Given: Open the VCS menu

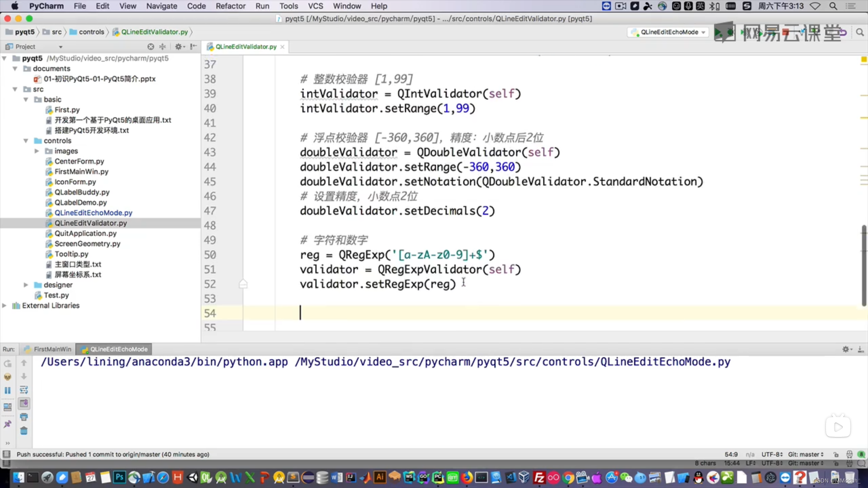Looking at the screenshot, I should tap(315, 6).
